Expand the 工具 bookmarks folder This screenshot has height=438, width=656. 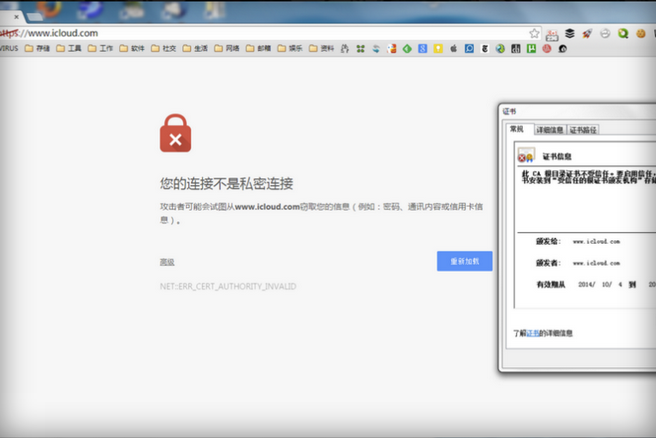coord(69,49)
